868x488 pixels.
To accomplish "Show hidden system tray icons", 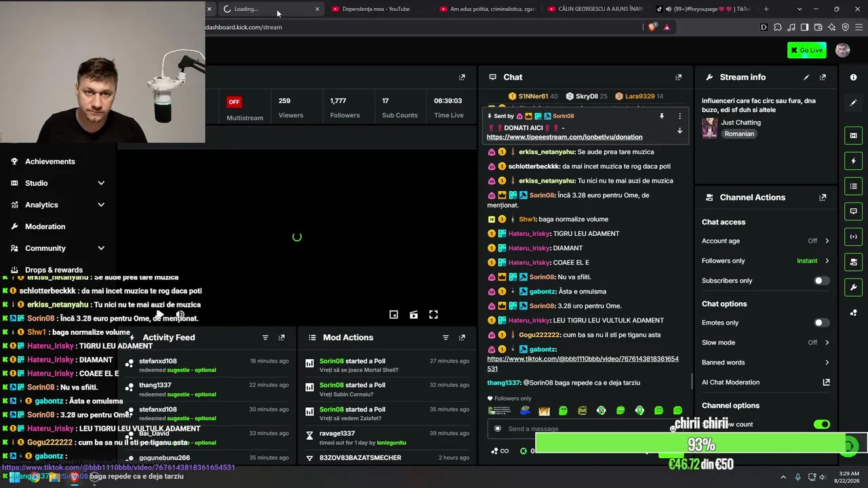I will [783, 477].
